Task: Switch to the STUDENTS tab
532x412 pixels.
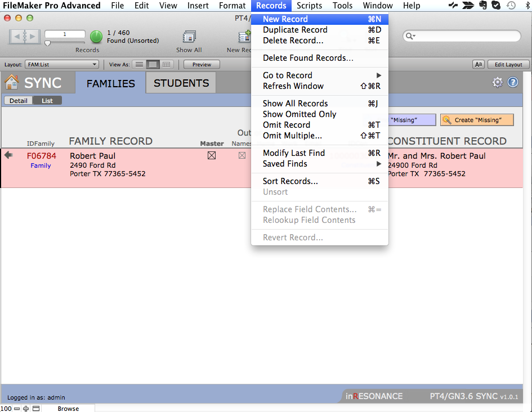Action: pos(181,83)
